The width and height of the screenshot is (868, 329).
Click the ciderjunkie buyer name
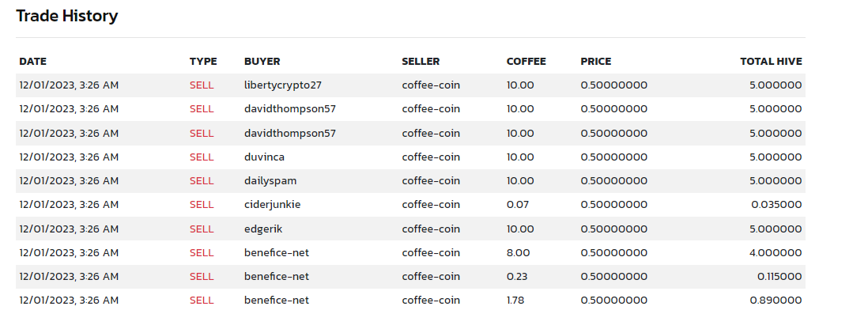click(272, 204)
